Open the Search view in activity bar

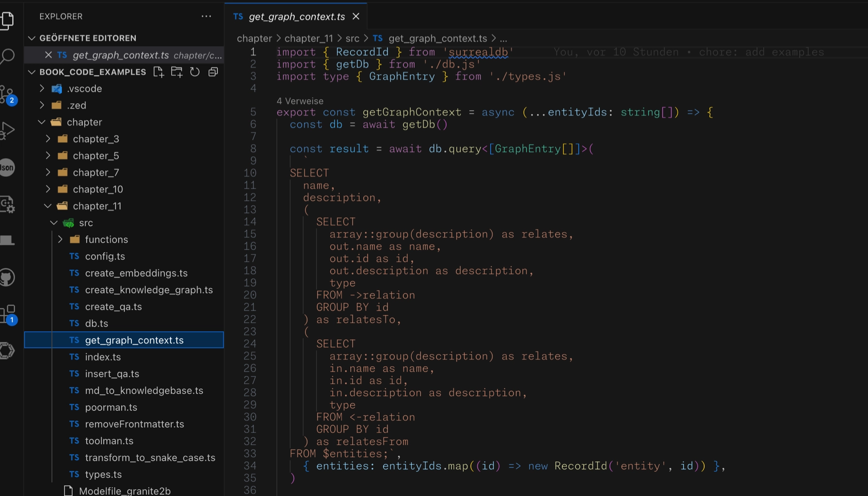[8, 56]
